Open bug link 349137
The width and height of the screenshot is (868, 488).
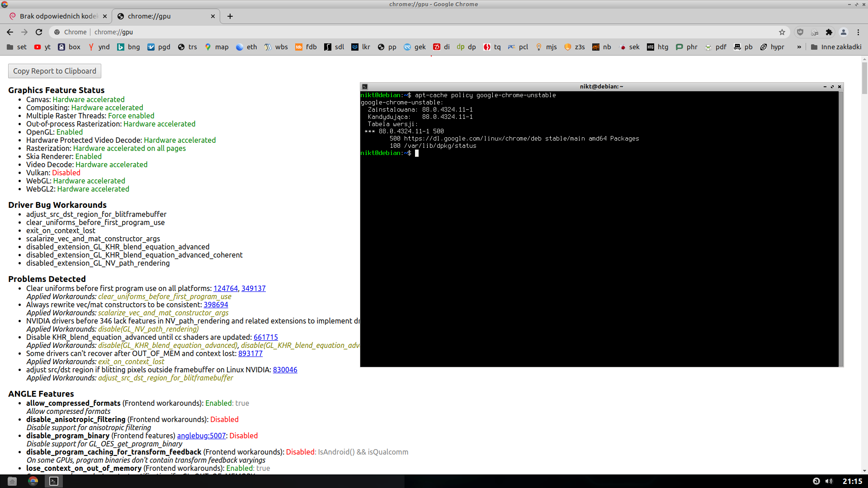[254, 288]
